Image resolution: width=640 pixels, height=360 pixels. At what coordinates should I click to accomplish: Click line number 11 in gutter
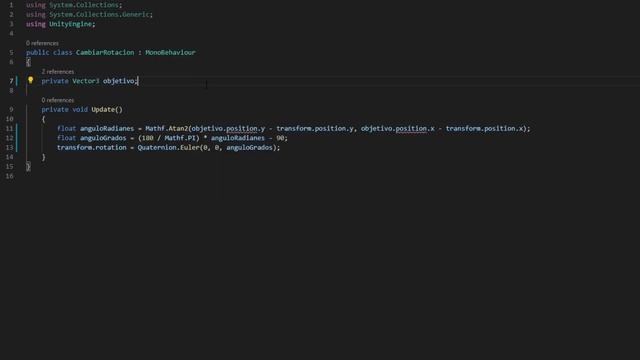point(9,129)
